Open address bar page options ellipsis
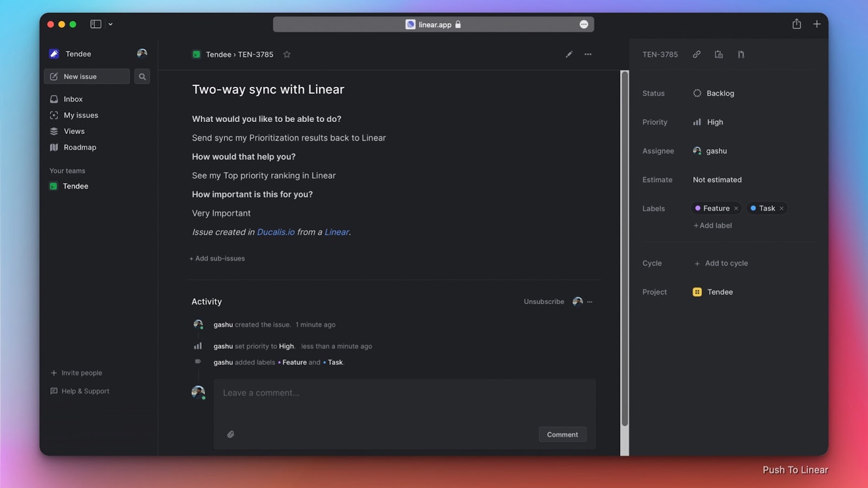The height and width of the screenshot is (488, 868). [584, 24]
